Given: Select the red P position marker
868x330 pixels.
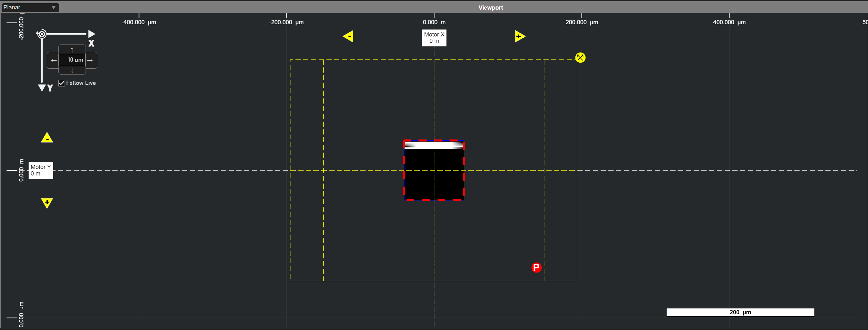Looking at the screenshot, I should tap(536, 267).
